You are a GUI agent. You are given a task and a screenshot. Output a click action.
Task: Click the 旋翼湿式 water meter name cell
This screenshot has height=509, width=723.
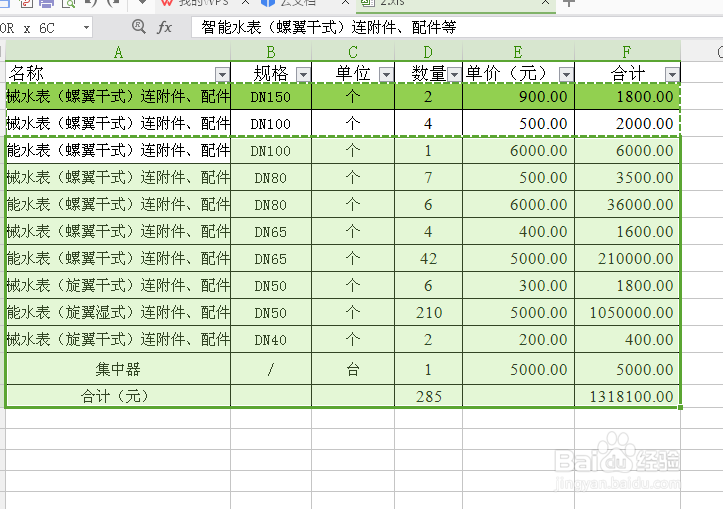coord(118,313)
